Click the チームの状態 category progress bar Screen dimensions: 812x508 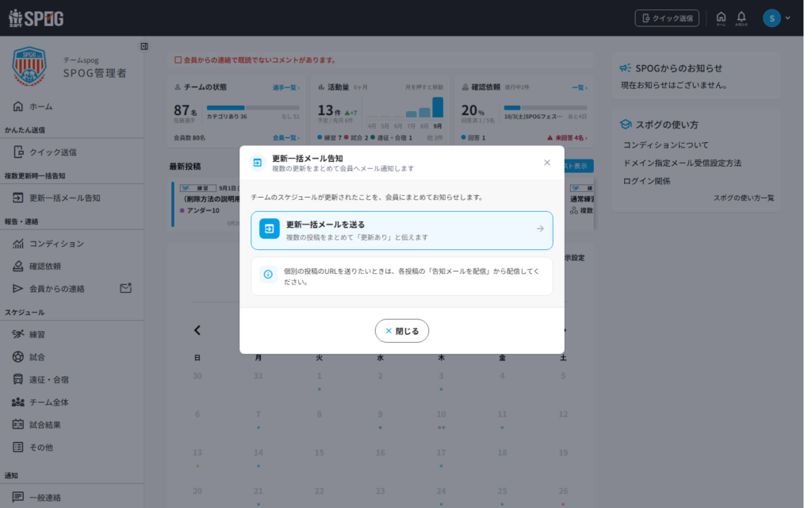(x=253, y=108)
